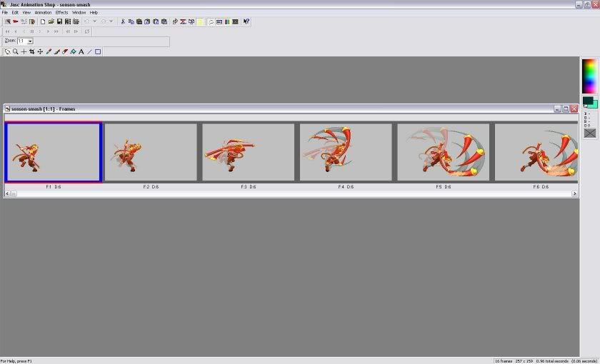Click the dark foreground color swatch

click(586, 101)
